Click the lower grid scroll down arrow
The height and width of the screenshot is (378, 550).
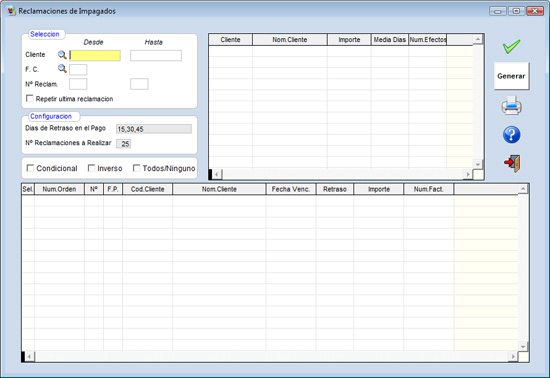(523, 346)
